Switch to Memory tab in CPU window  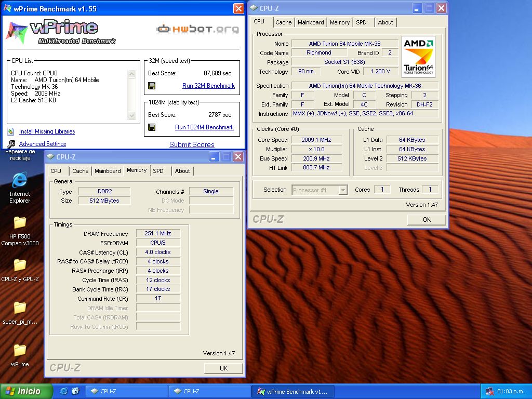coord(340,22)
